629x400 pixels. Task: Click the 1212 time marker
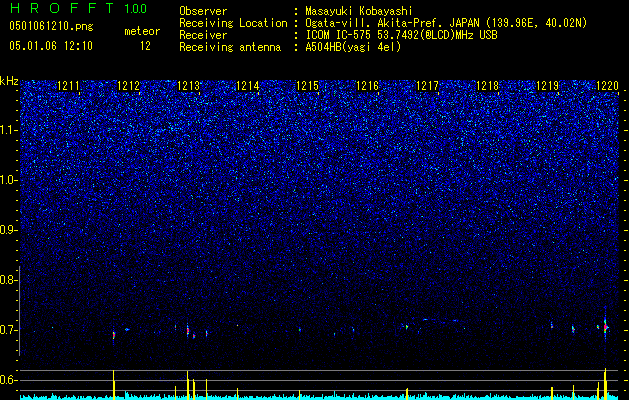[x=129, y=86]
